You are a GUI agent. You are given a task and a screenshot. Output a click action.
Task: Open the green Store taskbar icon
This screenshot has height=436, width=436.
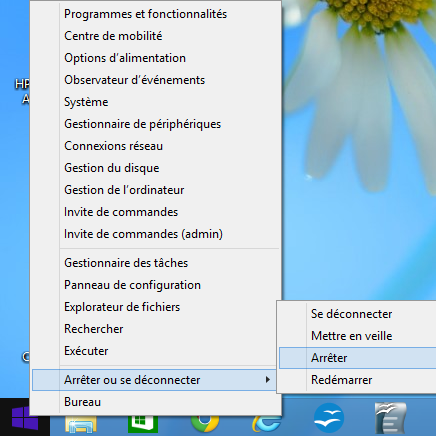143,424
